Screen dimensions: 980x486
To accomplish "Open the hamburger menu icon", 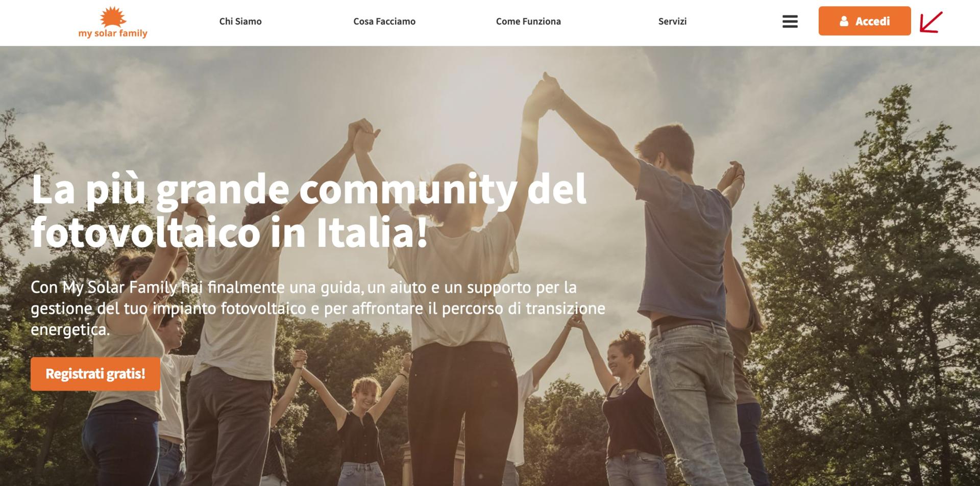I will [x=790, y=21].
